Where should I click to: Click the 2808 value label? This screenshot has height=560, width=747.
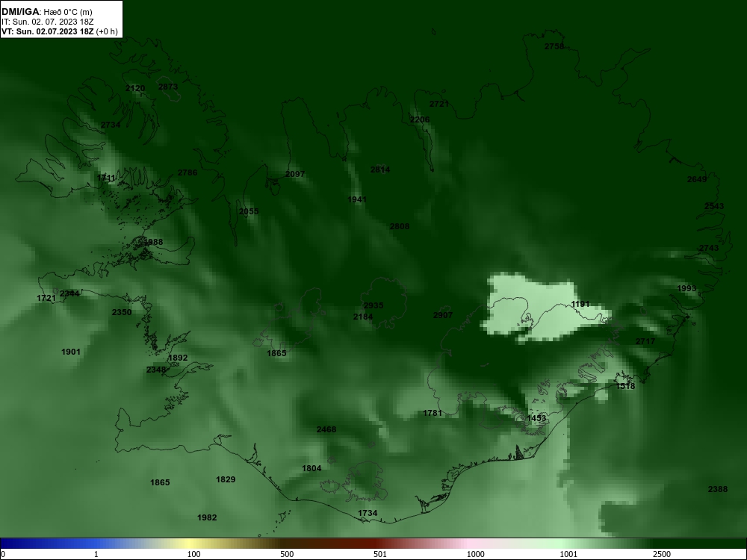pyautogui.click(x=399, y=226)
